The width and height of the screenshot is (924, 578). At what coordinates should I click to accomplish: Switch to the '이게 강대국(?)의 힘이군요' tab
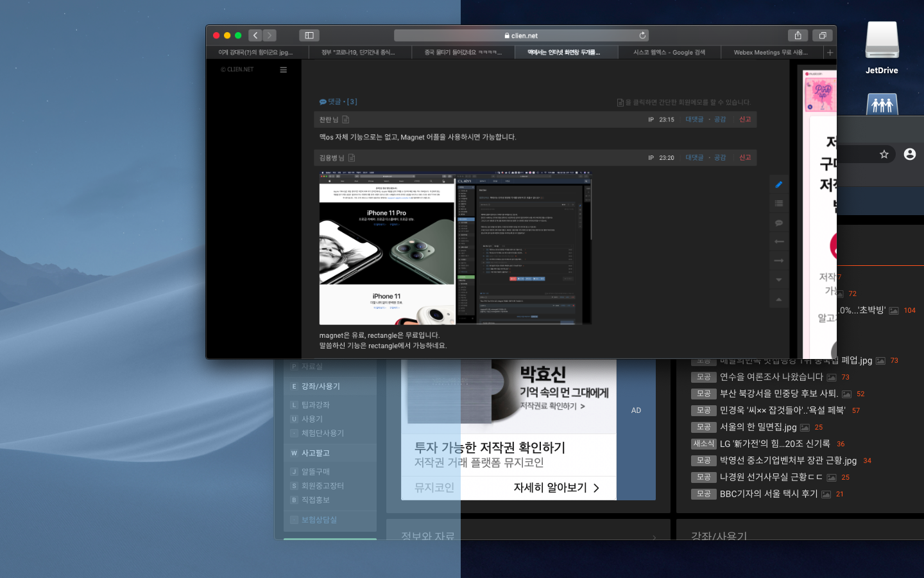point(257,53)
